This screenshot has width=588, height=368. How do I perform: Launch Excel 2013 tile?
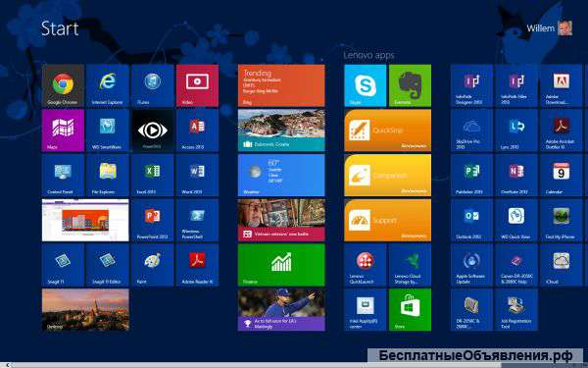[x=153, y=176]
